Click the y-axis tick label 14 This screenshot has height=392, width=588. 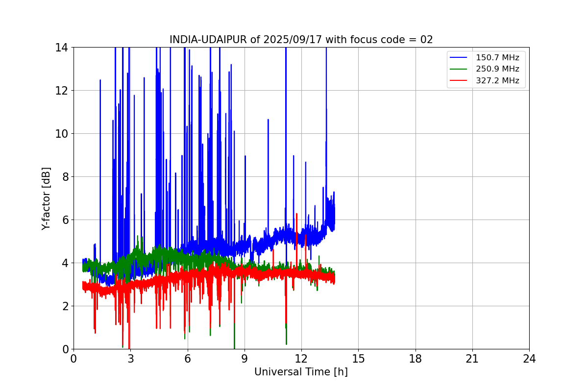click(x=61, y=48)
